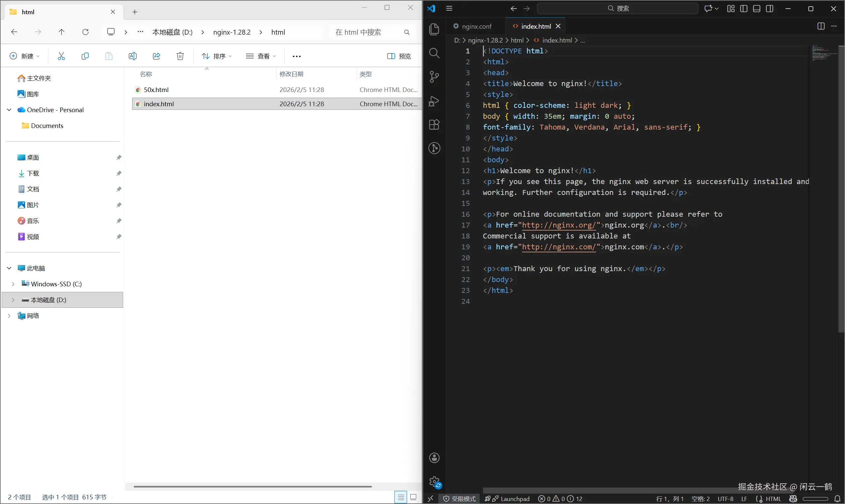This screenshot has width=845, height=504.
Task: Open the VS Code Search sidebar
Action: pos(434,53)
